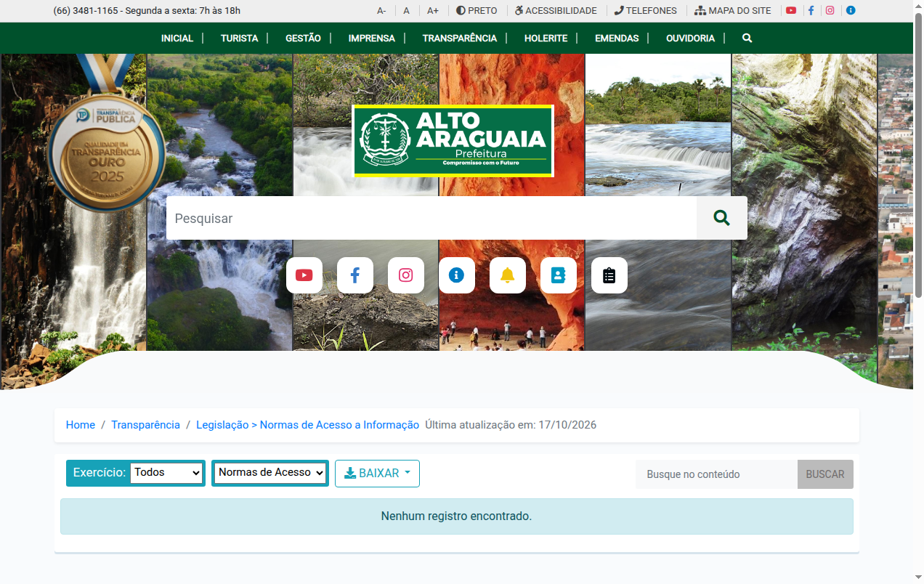Open Legislação > Normas de Acesso a Informação breadcrumb

pos(307,425)
